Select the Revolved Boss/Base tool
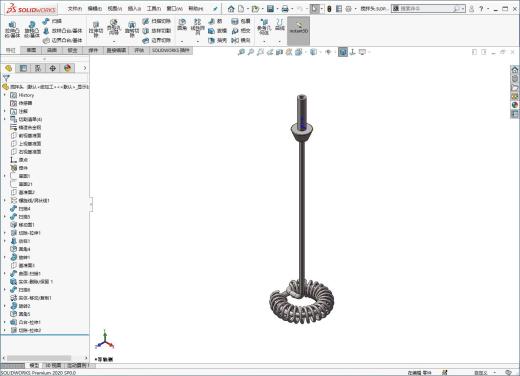The image size is (520, 376). pos(32,29)
